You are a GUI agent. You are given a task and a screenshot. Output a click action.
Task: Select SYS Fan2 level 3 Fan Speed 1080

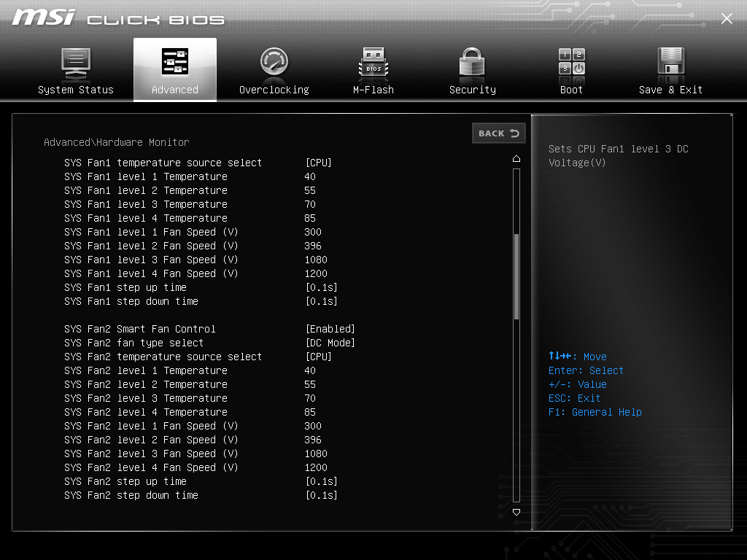(316, 454)
